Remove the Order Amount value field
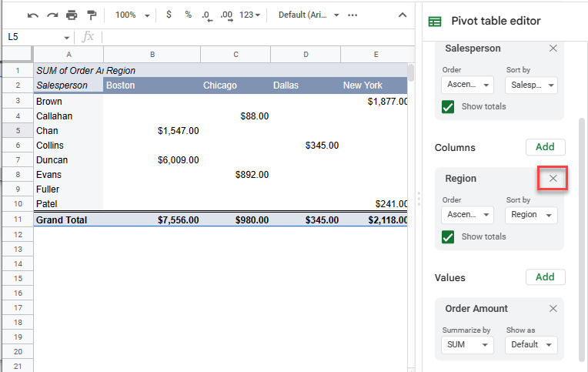Screen dimensions: 588x372 tap(553, 309)
